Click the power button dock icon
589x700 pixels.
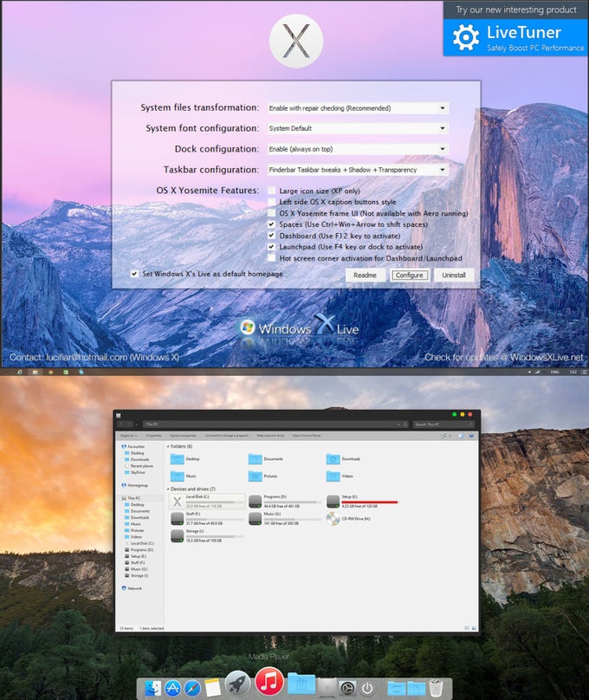coord(367,688)
